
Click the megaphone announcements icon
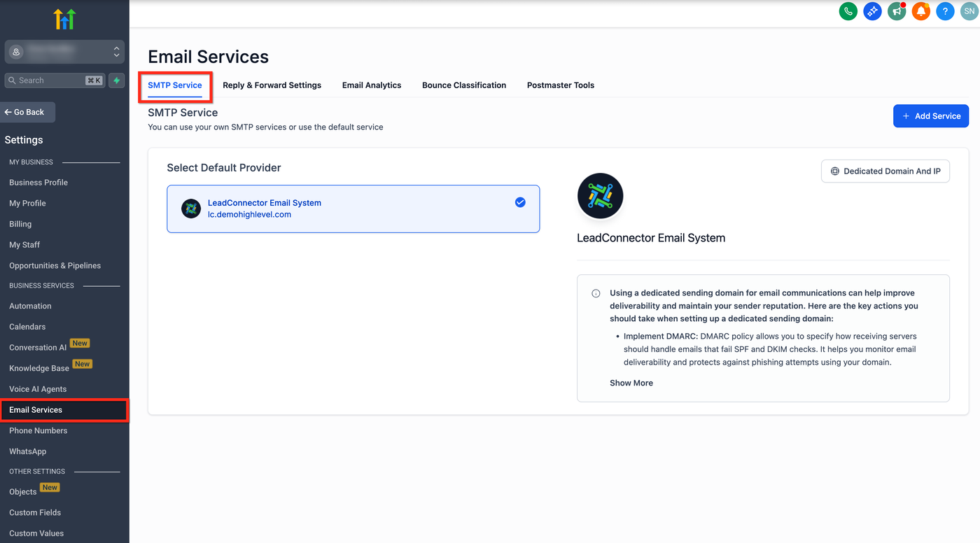coord(897,11)
